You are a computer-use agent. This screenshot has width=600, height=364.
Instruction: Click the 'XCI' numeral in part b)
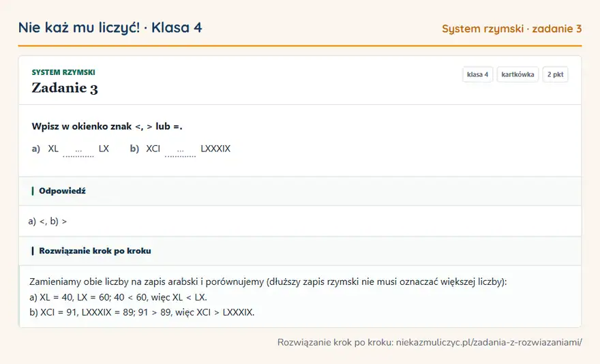pos(153,149)
